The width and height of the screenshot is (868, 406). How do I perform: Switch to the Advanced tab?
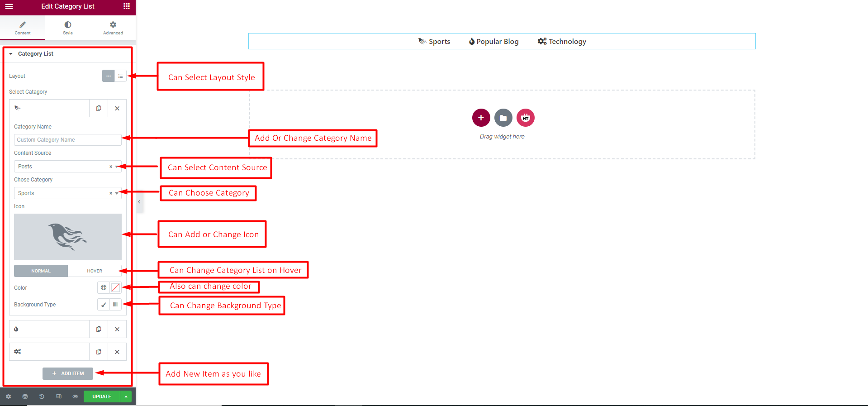(x=113, y=28)
